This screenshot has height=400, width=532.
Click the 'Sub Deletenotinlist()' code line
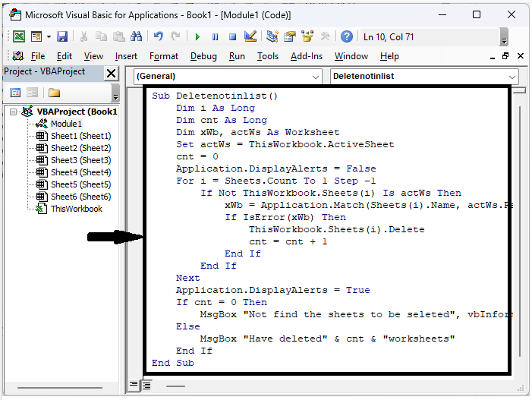[215, 96]
